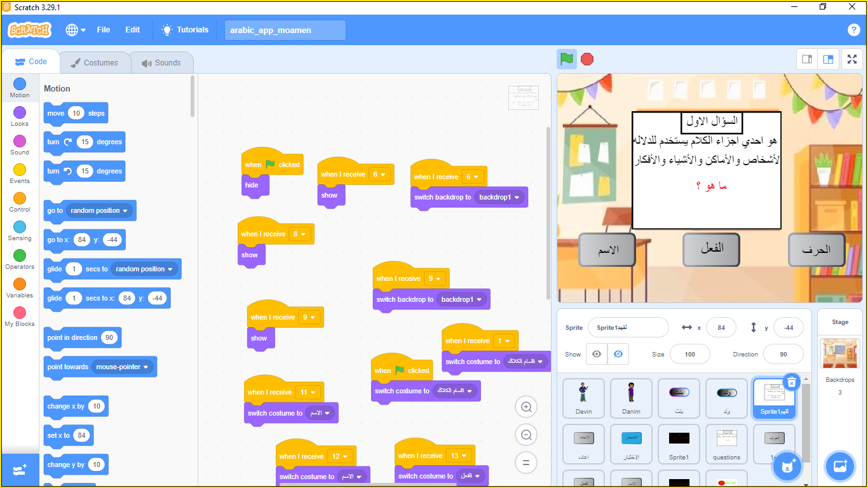Click the move 10 steps block
The width and height of the screenshot is (868, 488).
click(x=76, y=113)
